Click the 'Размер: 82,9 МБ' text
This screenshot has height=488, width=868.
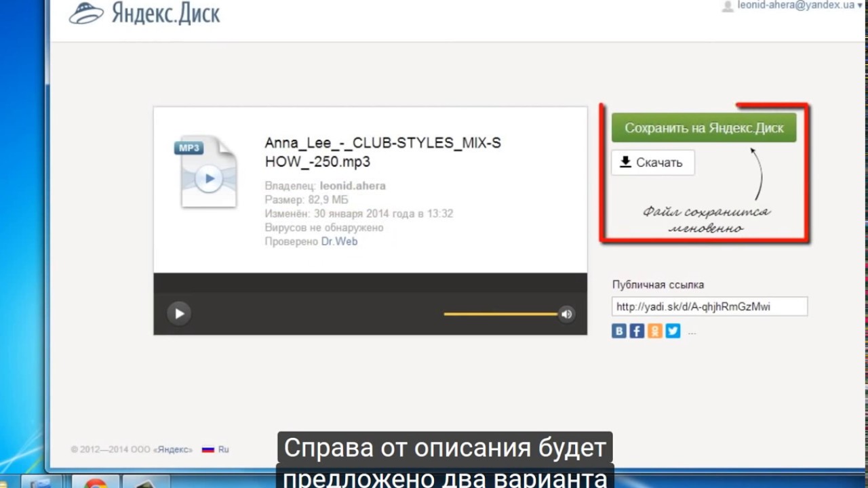(x=307, y=200)
